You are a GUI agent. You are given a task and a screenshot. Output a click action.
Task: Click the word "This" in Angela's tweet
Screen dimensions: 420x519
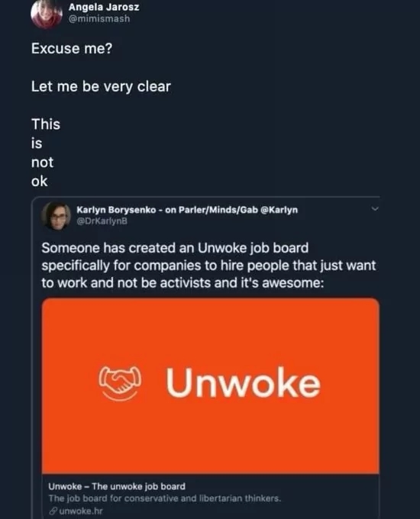coord(46,124)
